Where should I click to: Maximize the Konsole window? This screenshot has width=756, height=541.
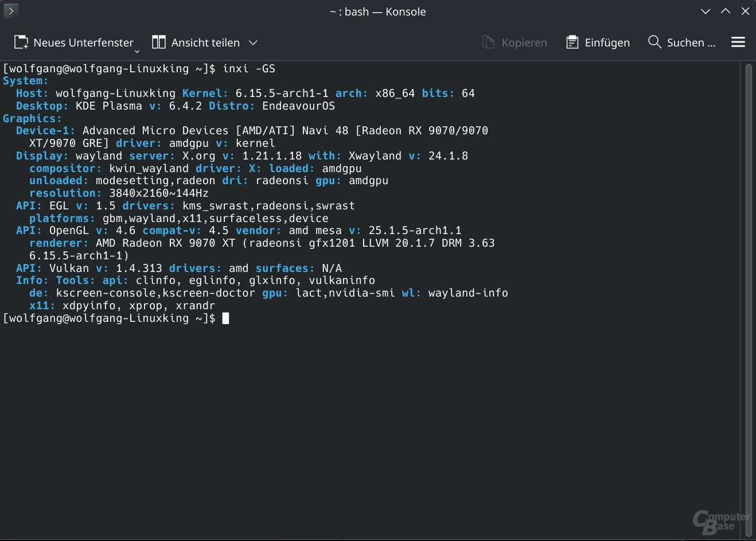tap(726, 11)
